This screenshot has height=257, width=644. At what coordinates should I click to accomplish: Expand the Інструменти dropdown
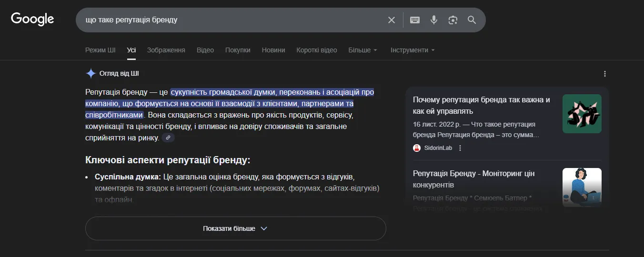(413, 50)
